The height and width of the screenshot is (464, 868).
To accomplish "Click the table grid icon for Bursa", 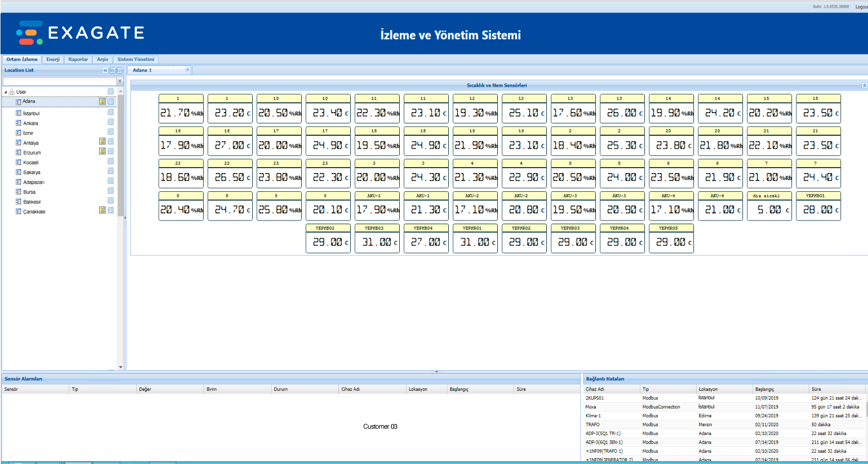I will pyautogui.click(x=110, y=191).
